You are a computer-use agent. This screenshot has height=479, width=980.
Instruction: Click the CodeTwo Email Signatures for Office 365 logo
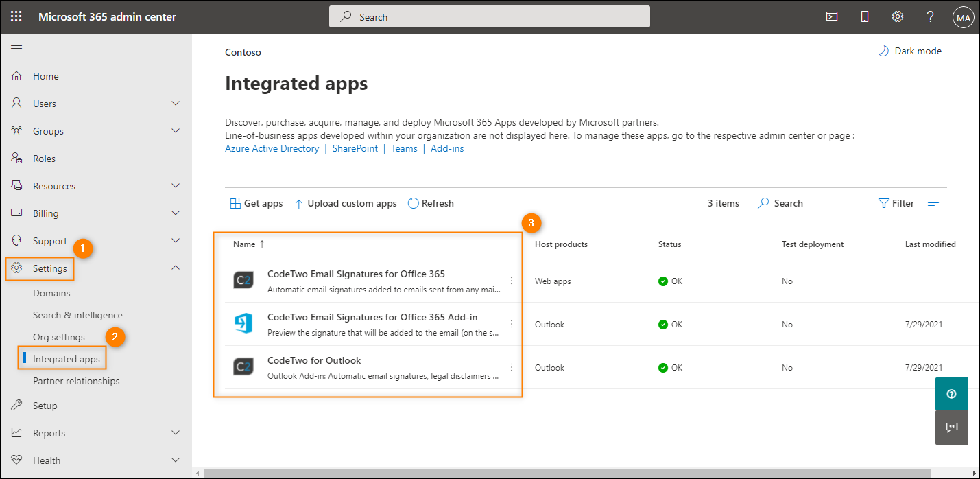[x=243, y=281]
